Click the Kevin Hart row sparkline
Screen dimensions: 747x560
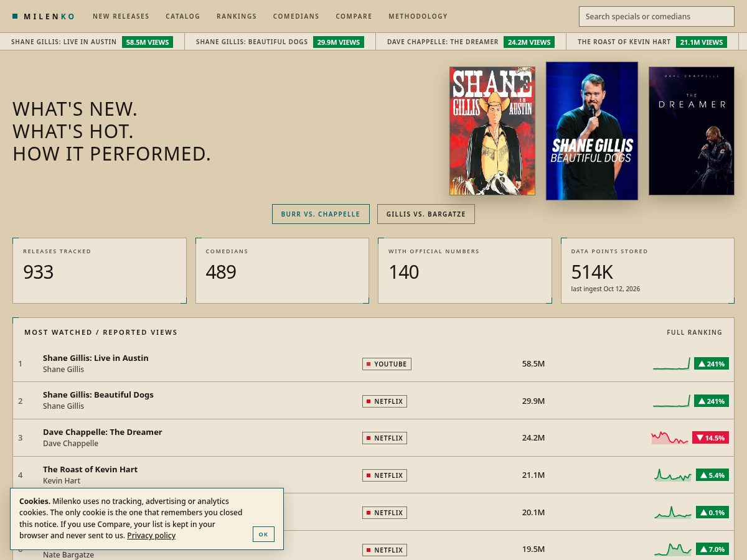tap(673, 475)
